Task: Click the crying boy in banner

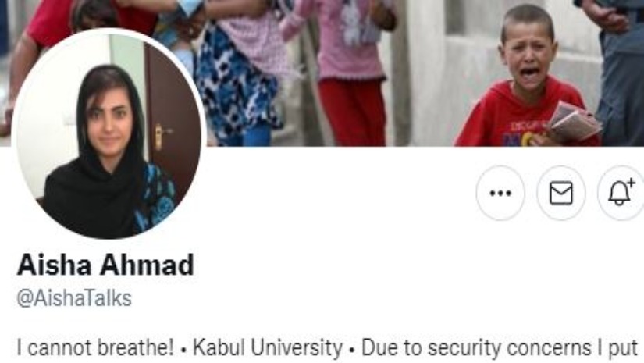Action: [528, 78]
